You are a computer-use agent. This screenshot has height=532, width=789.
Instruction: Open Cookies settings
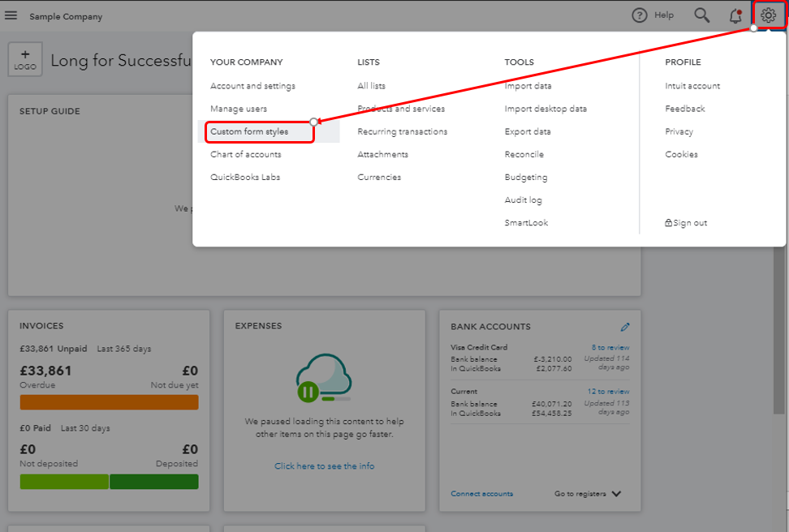(x=681, y=154)
